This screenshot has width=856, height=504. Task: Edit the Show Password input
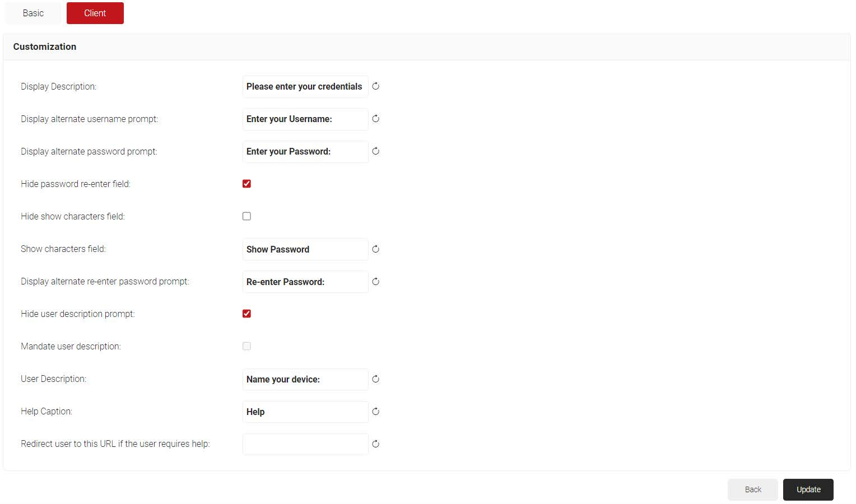pyautogui.click(x=305, y=249)
